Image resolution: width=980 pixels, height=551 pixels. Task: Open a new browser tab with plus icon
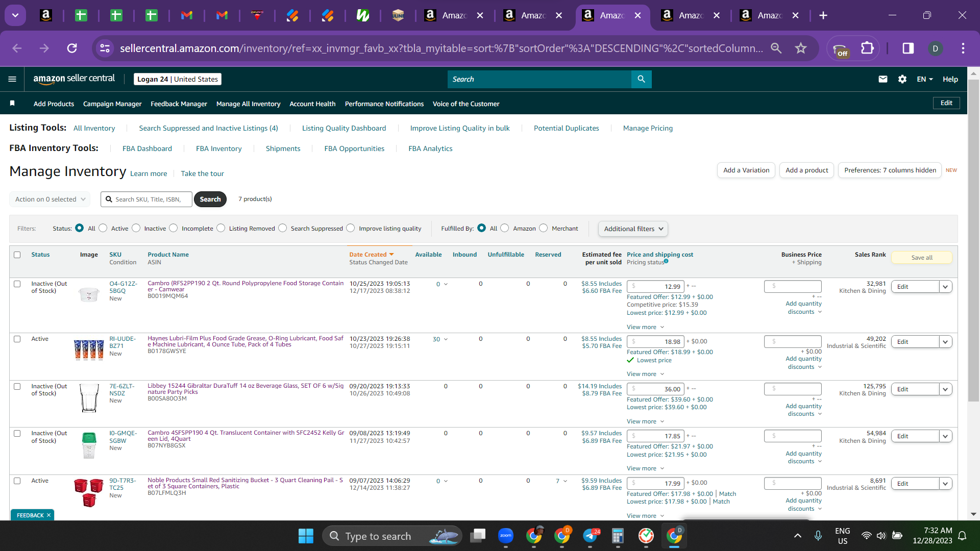pyautogui.click(x=823, y=15)
